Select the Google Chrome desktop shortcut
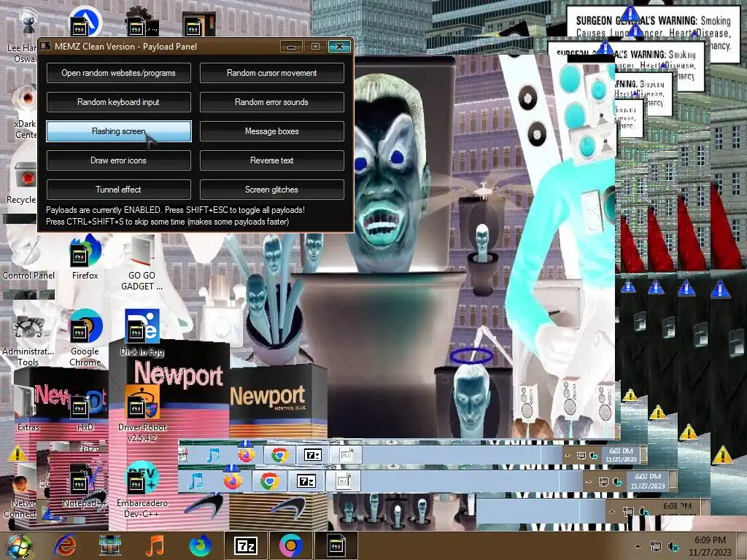The image size is (747, 560). point(85,338)
